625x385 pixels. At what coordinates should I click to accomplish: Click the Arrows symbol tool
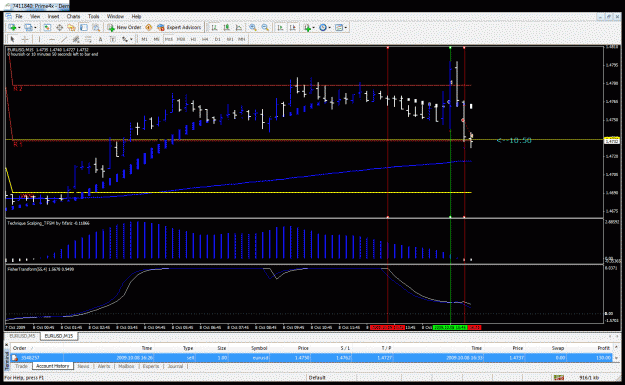pos(124,39)
